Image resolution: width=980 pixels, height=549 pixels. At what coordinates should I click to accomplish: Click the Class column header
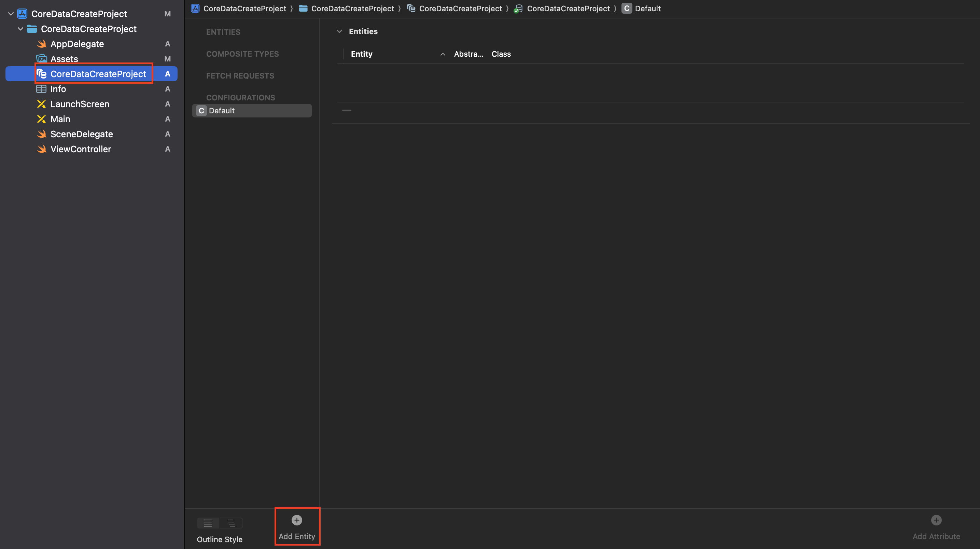click(501, 54)
